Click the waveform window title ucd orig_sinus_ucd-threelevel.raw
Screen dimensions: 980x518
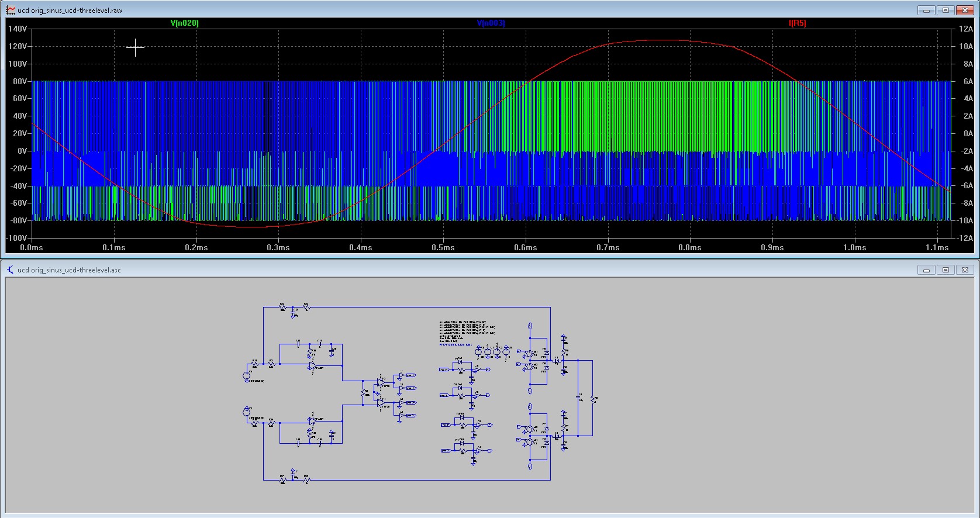[x=70, y=11]
